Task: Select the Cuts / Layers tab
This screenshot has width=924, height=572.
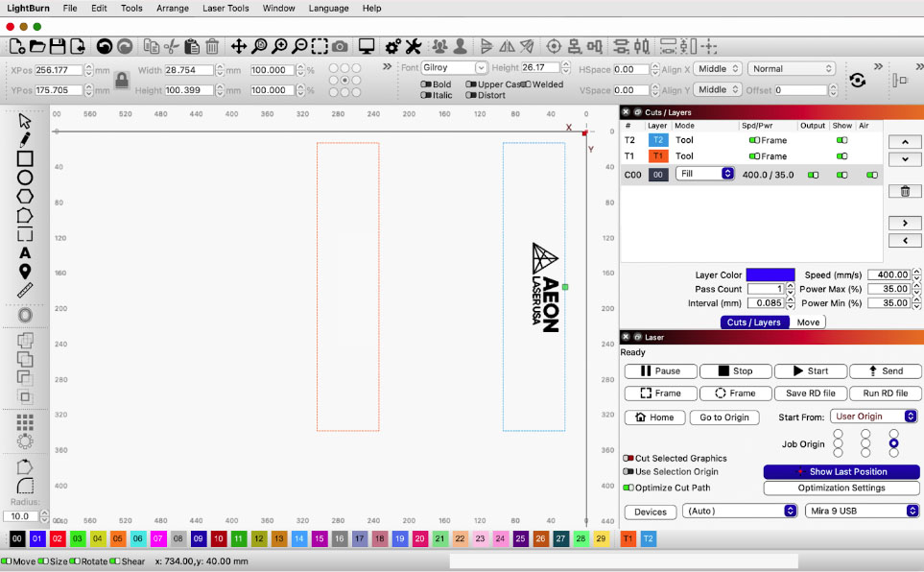Action: (x=754, y=322)
